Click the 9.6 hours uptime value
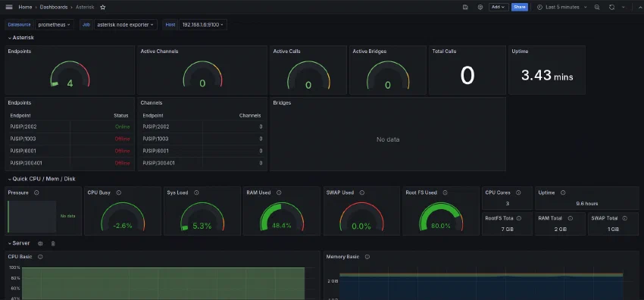This screenshot has width=644, height=300. 587,204
